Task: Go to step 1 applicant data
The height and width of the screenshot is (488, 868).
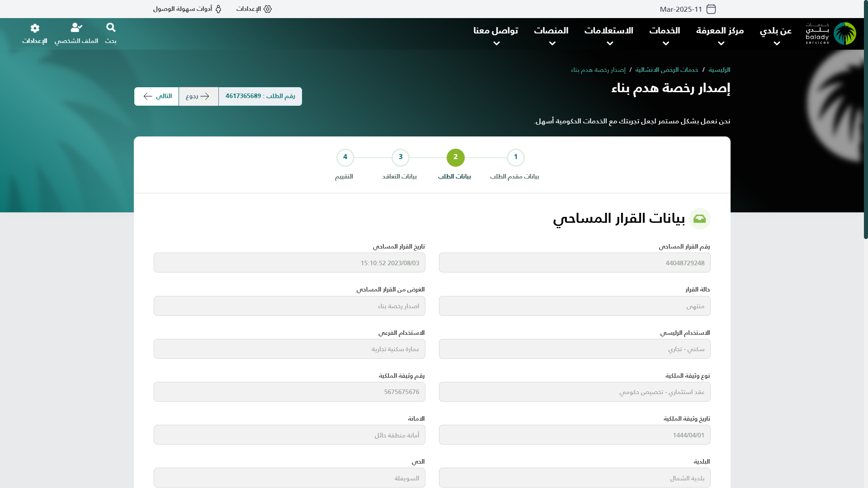Action: click(x=515, y=158)
